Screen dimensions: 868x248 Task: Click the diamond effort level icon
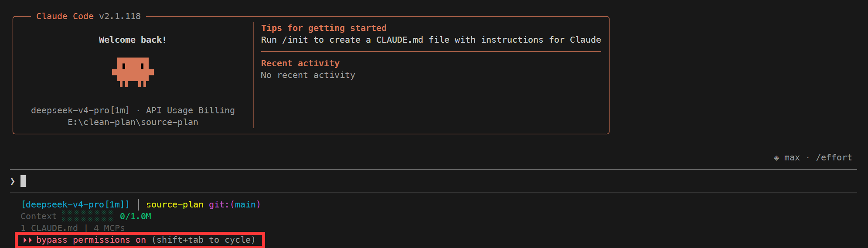[x=776, y=158]
